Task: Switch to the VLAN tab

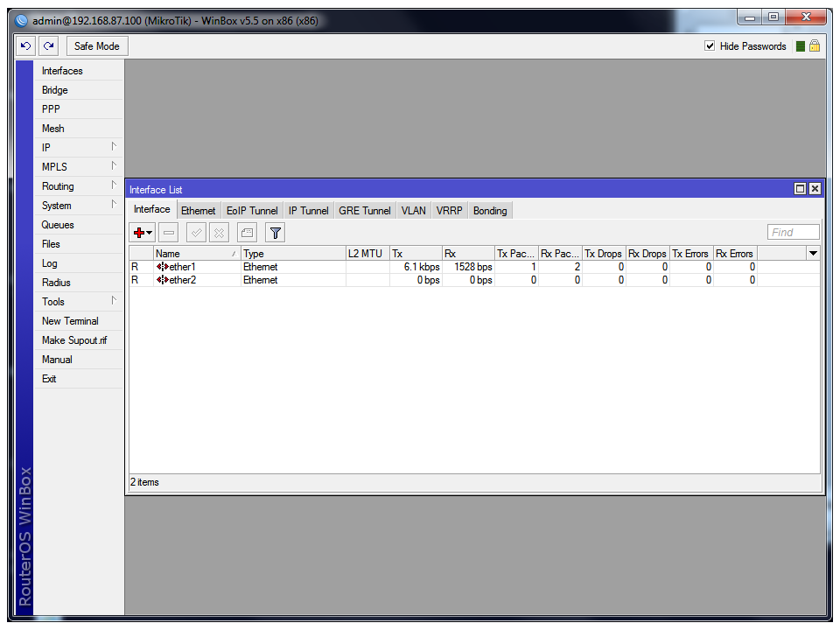Action: (x=413, y=211)
